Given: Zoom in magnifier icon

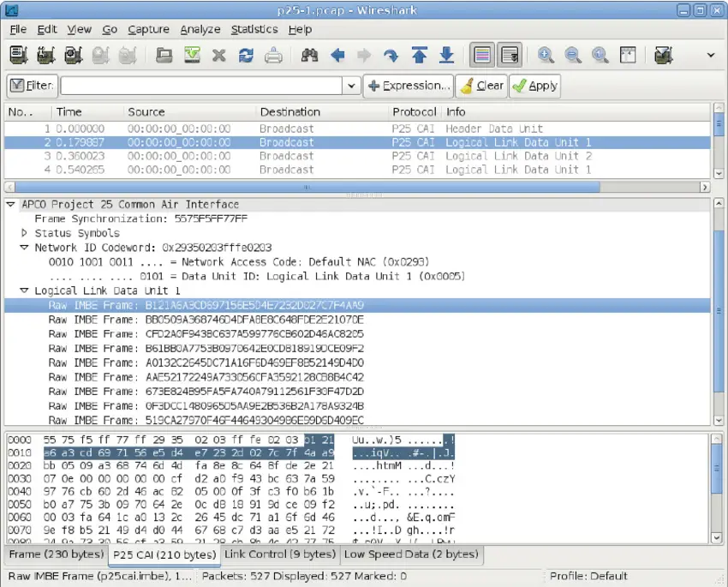Looking at the screenshot, I should 546,55.
